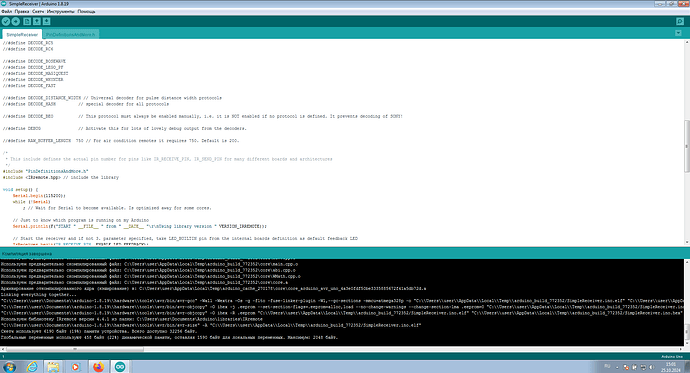
Task: Click the '#include "PinDefinitionsAndMore.h"' line
Action: (x=46, y=171)
